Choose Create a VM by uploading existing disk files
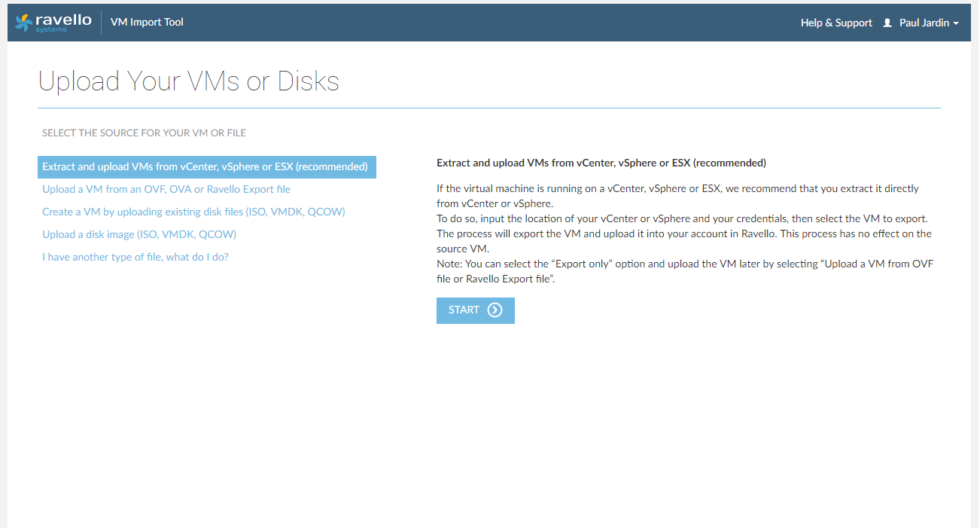This screenshot has height=528, width=980. point(193,212)
